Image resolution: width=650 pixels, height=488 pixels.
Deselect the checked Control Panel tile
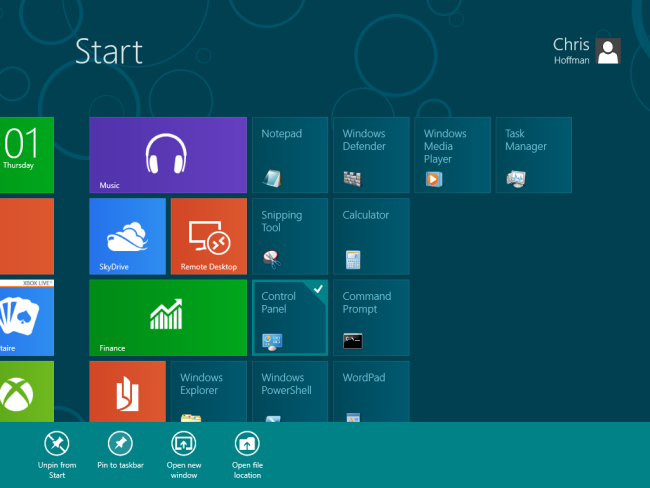tap(290, 318)
